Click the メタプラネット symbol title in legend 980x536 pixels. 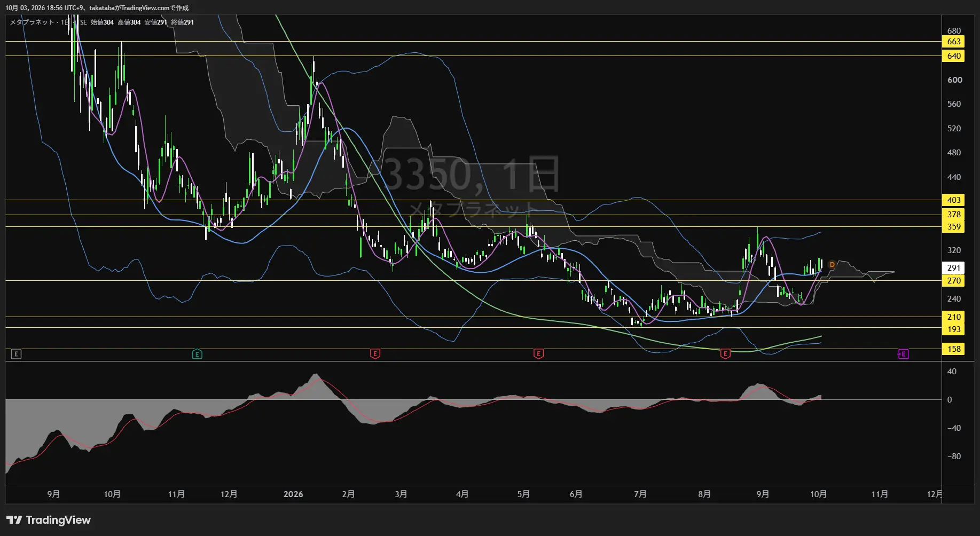point(32,22)
